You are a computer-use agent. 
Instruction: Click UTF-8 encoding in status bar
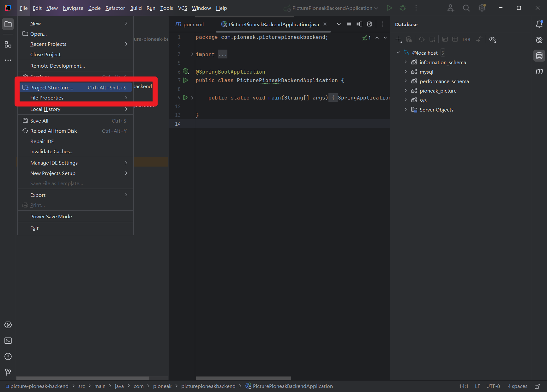point(493,386)
